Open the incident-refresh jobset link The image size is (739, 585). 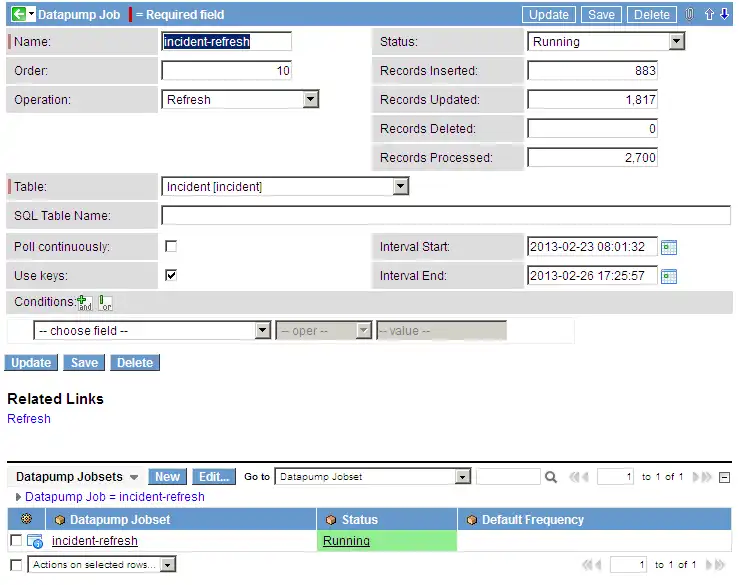[95, 541]
